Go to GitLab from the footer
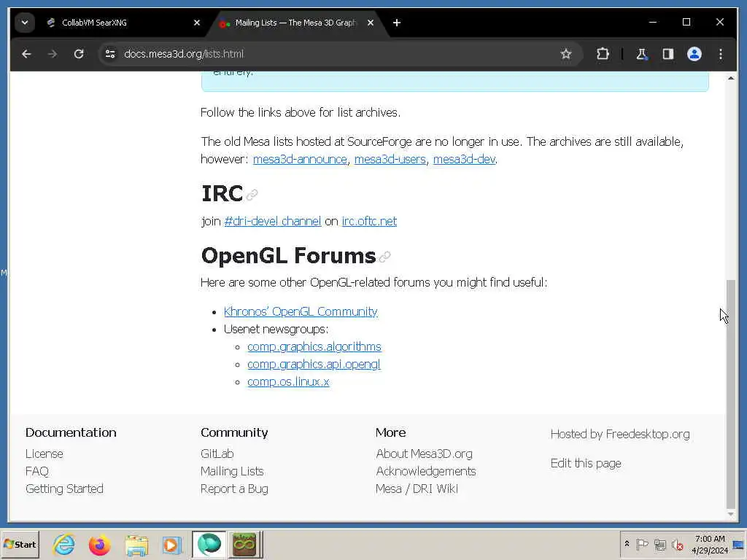This screenshot has height=560, width=747. pyautogui.click(x=217, y=454)
